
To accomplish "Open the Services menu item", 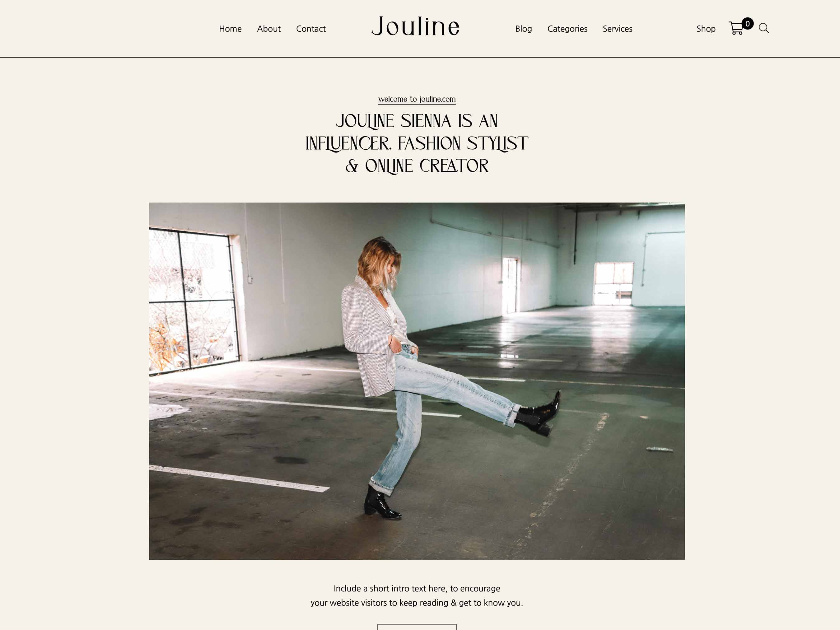I will tap(618, 29).
